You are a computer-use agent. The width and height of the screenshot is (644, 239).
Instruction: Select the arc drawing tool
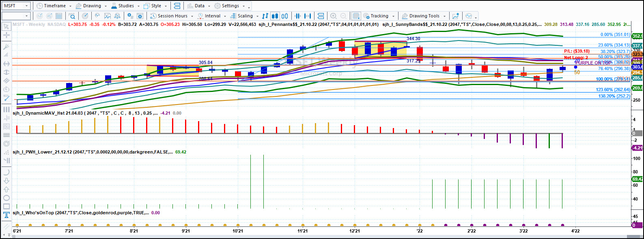(6, 172)
